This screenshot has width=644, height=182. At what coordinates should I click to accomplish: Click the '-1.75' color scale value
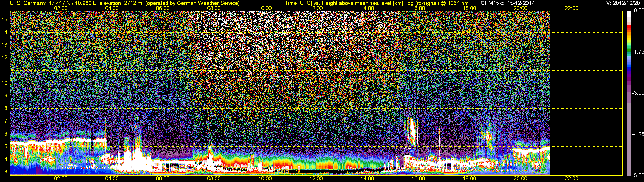point(638,52)
